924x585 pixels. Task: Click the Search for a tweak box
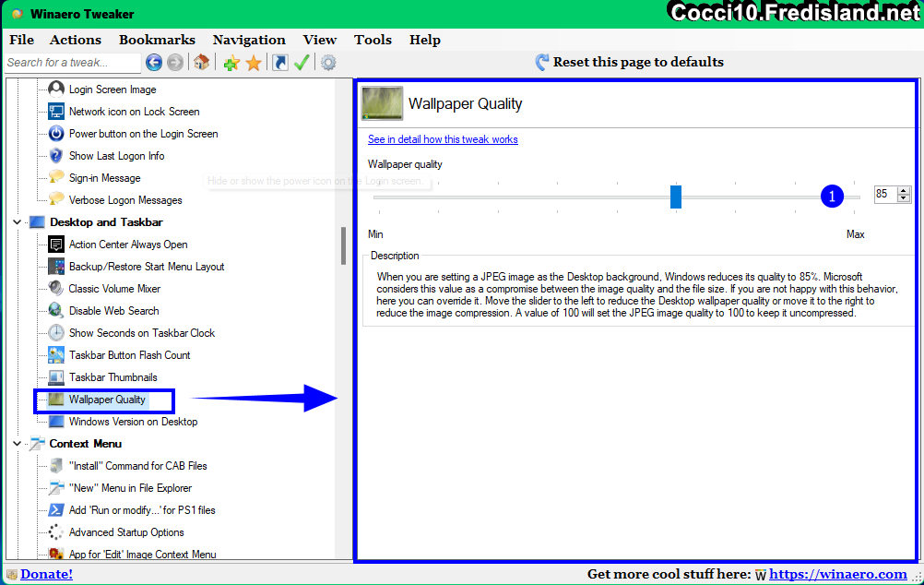coord(73,63)
